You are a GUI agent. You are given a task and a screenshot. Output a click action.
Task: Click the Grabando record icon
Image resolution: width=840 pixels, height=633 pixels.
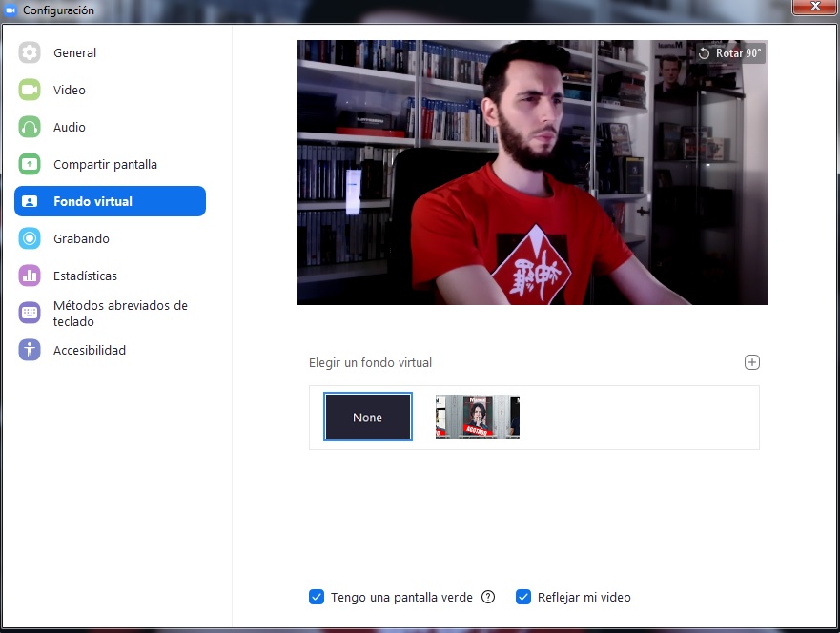click(30, 239)
